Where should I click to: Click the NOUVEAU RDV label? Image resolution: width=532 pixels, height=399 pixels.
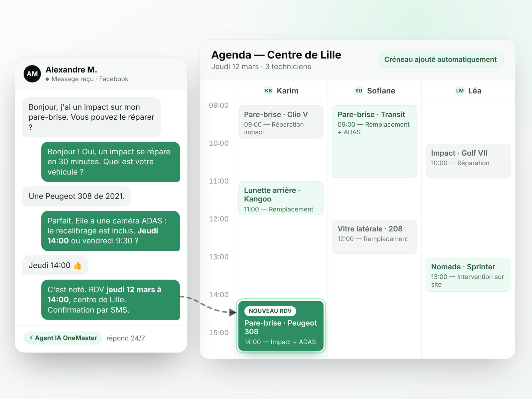click(270, 311)
